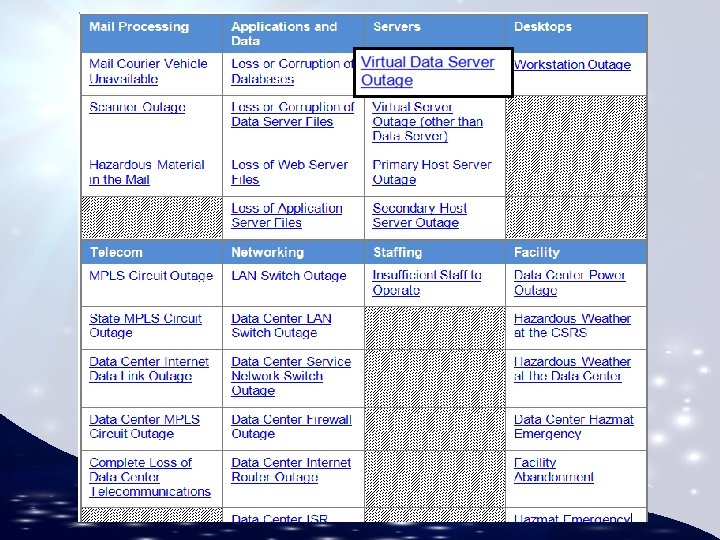Image resolution: width=720 pixels, height=540 pixels.
Task: Open Hazardous Material in the Mail link
Action: 146,172
